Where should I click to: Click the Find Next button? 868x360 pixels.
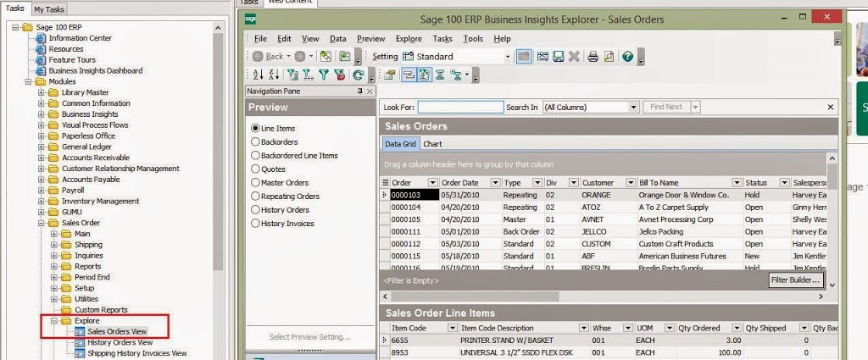666,108
